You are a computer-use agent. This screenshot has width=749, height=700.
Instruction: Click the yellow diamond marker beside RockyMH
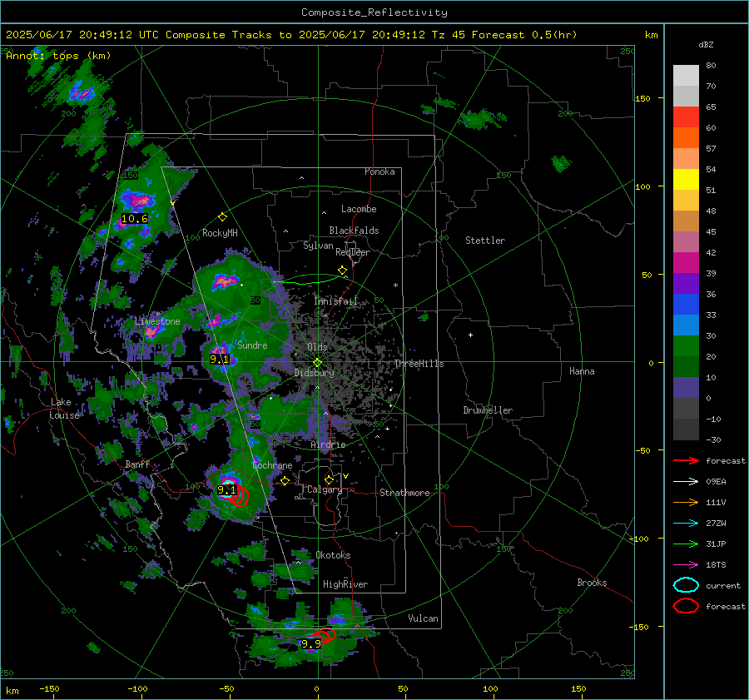coord(222,217)
